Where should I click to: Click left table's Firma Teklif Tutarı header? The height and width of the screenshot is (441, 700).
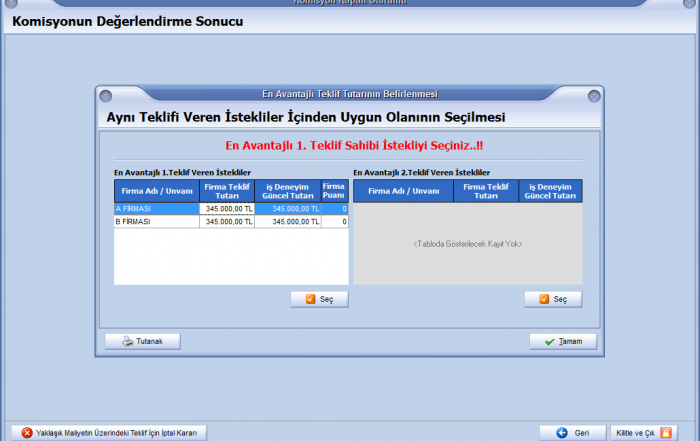pyautogui.click(x=227, y=191)
